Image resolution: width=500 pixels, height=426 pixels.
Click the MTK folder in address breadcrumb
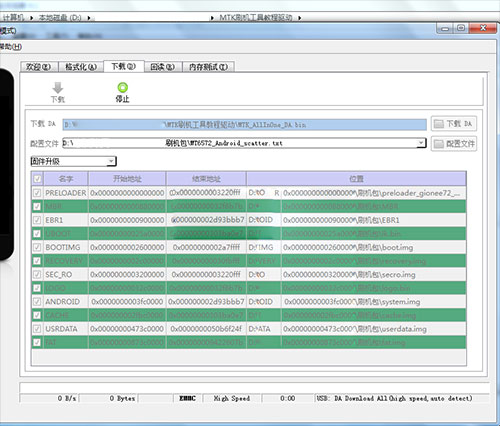click(x=256, y=17)
